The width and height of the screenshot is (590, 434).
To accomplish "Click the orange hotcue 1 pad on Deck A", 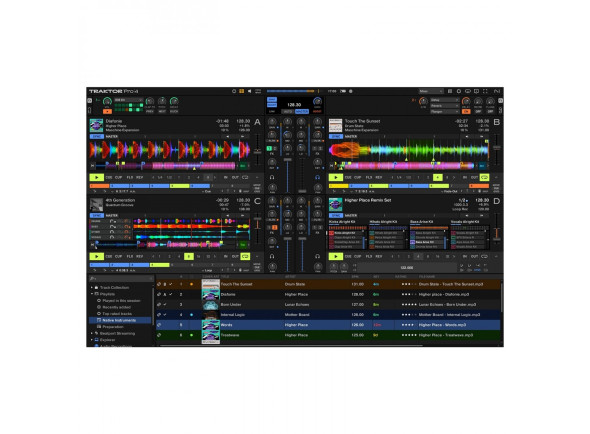I will click(99, 186).
